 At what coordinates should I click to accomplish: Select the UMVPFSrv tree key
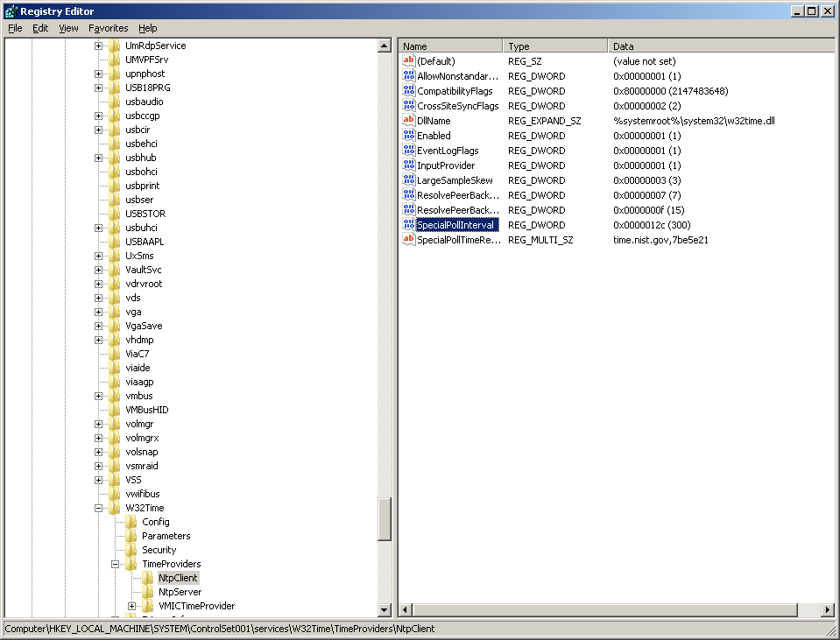pyautogui.click(x=147, y=60)
